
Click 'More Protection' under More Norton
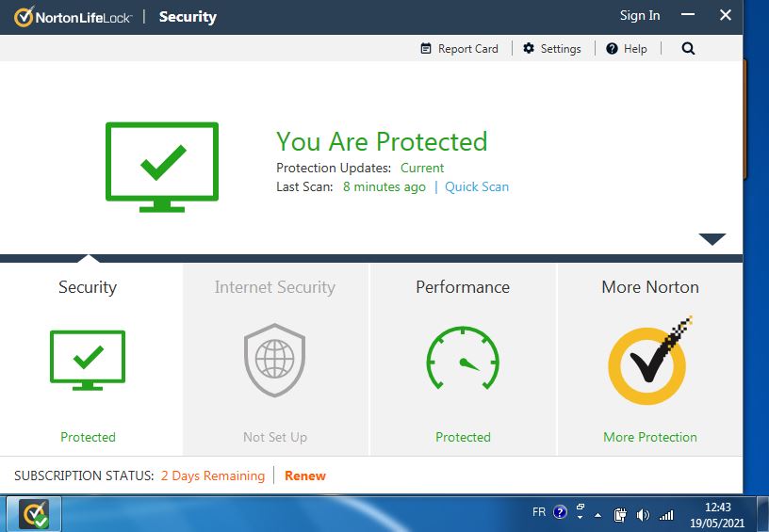pos(650,437)
